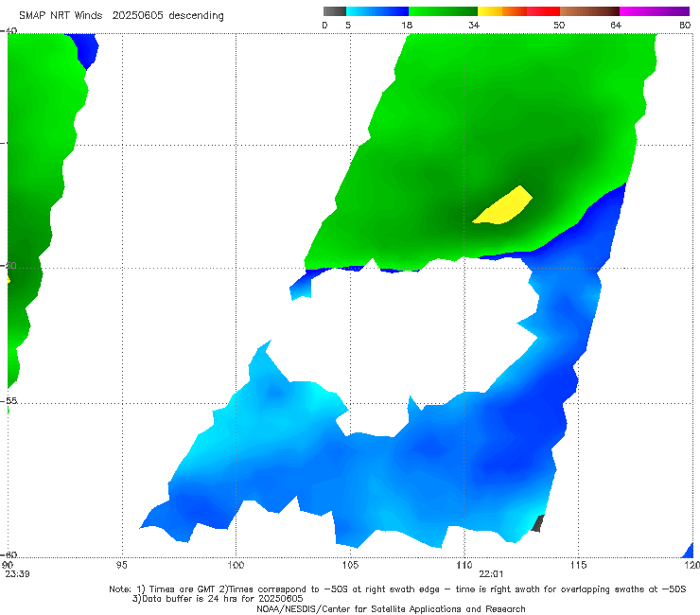The height and width of the screenshot is (615, 700).
Task: Click the gray 0-5 segment of colorbar
Action: point(335,11)
